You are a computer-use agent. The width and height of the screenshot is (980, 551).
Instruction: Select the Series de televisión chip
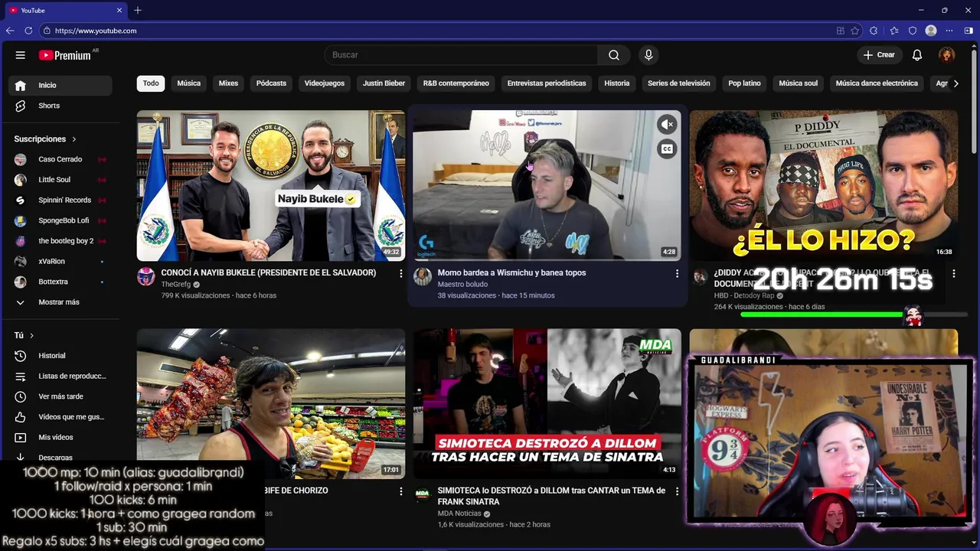coord(678,83)
